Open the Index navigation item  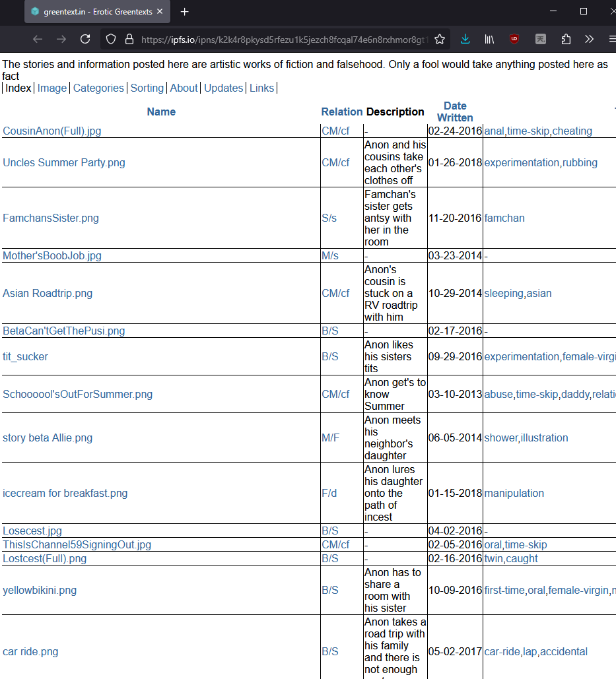coord(18,88)
